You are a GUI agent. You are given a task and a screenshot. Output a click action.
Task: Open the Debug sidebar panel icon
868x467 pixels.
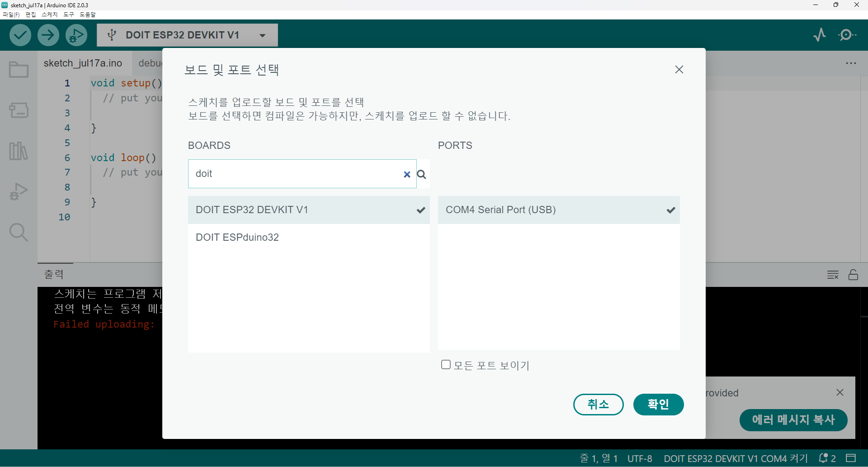click(19, 191)
